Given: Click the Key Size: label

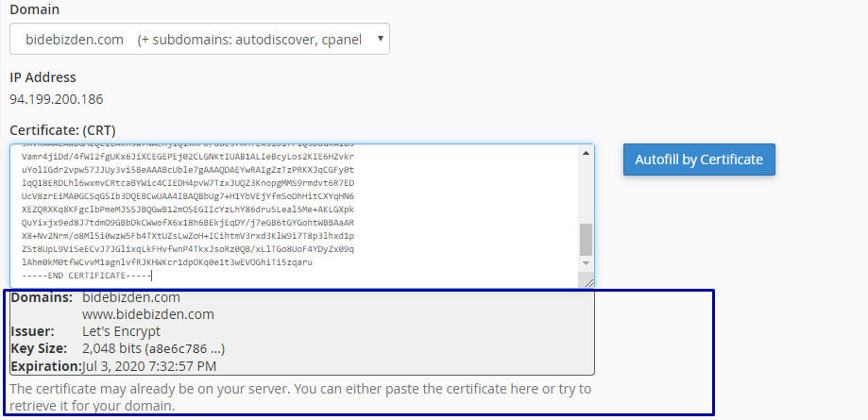Looking at the screenshot, I should [39, 349].
